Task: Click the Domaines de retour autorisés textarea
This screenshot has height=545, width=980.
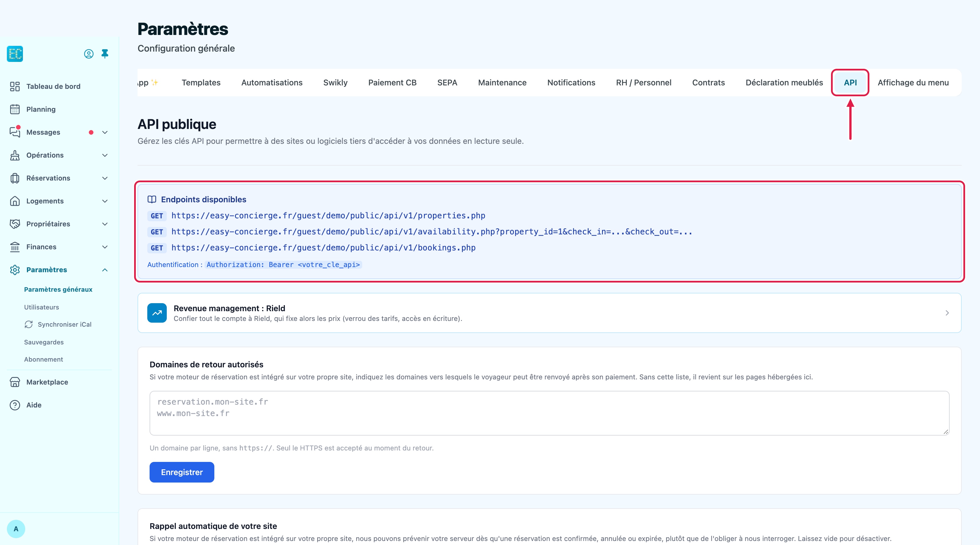Action: (549, 413)
